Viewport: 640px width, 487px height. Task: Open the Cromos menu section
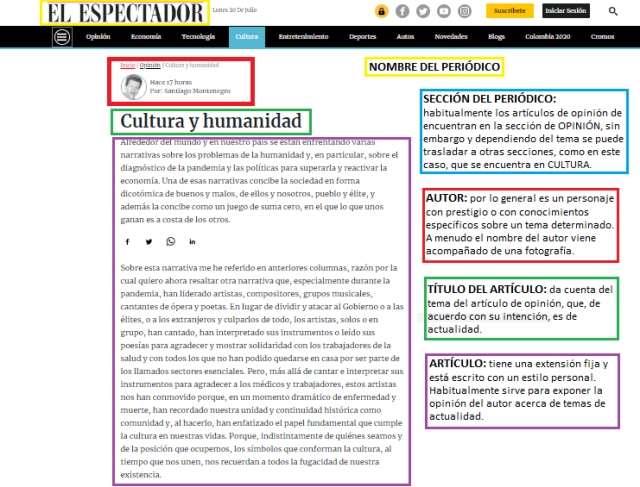coord(602,37)
